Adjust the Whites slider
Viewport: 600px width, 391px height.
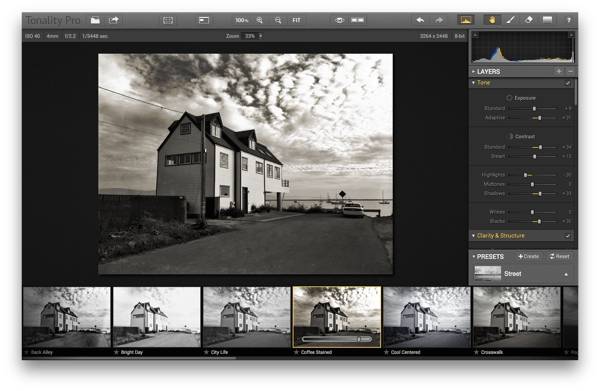click(532, 212)
